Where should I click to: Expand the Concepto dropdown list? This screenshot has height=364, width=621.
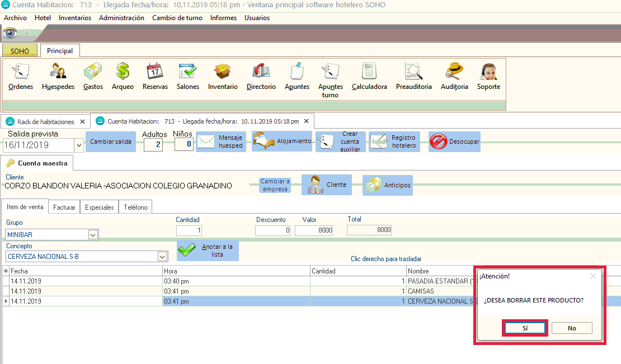coord(162,257)
